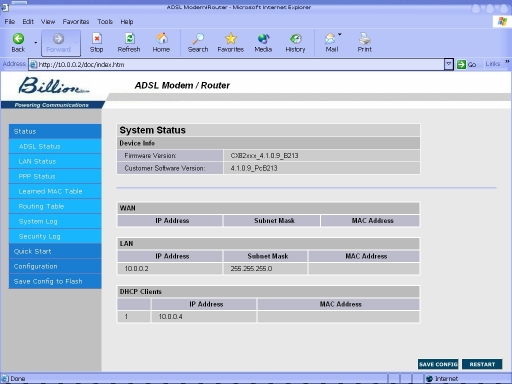The height and width of the screenshot is (384, 512).
Task: Click the SAVE CONFIG button
Action: [x=438, y=364]
